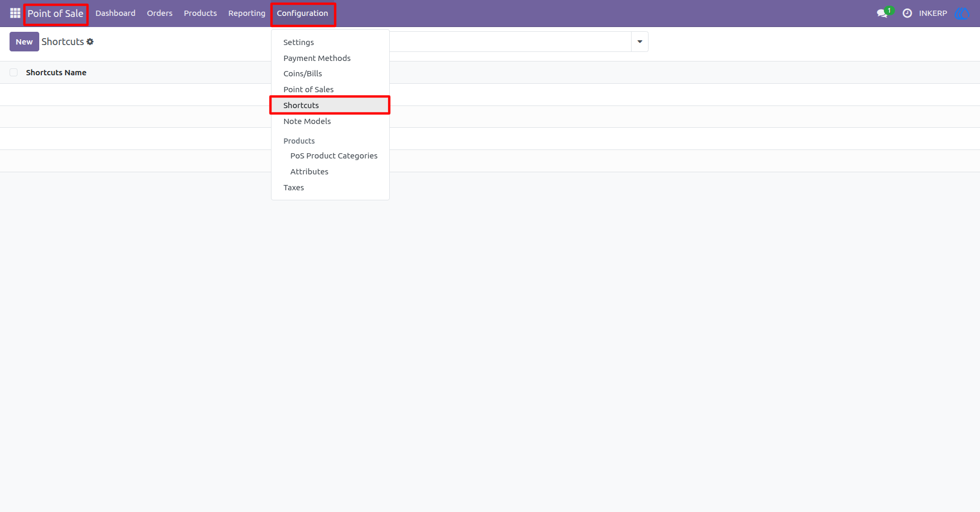This screenshot has height=512, width=980.
Task: Open the messages chat bubble icon
Action: [x=882, y=13]
